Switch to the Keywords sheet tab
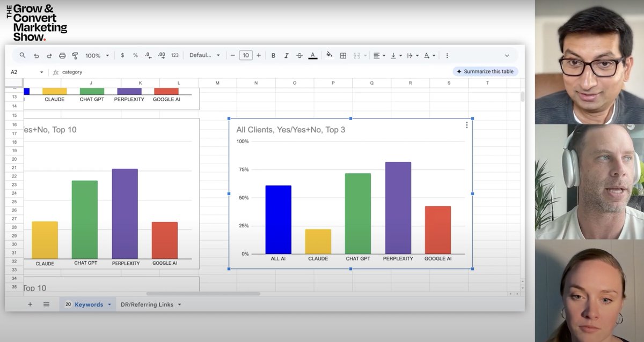Viewport: 644px width, 342px height. click(89, 304)
